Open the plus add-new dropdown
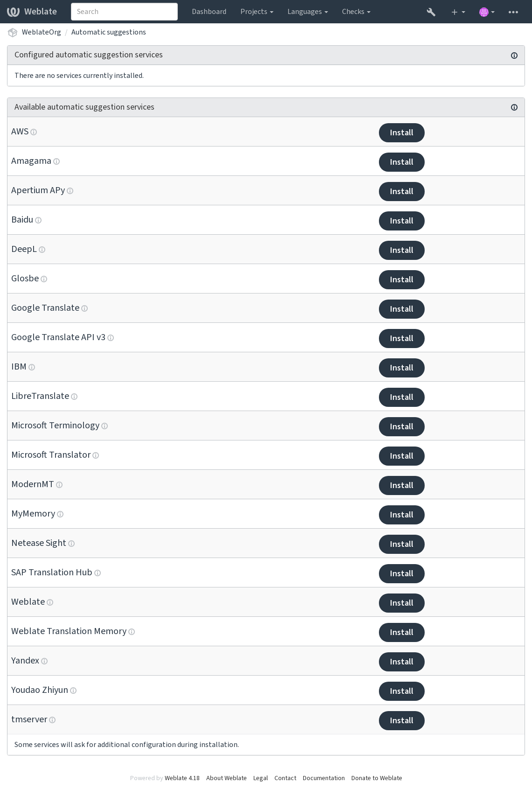532x796 pixels. click(458, 12)
